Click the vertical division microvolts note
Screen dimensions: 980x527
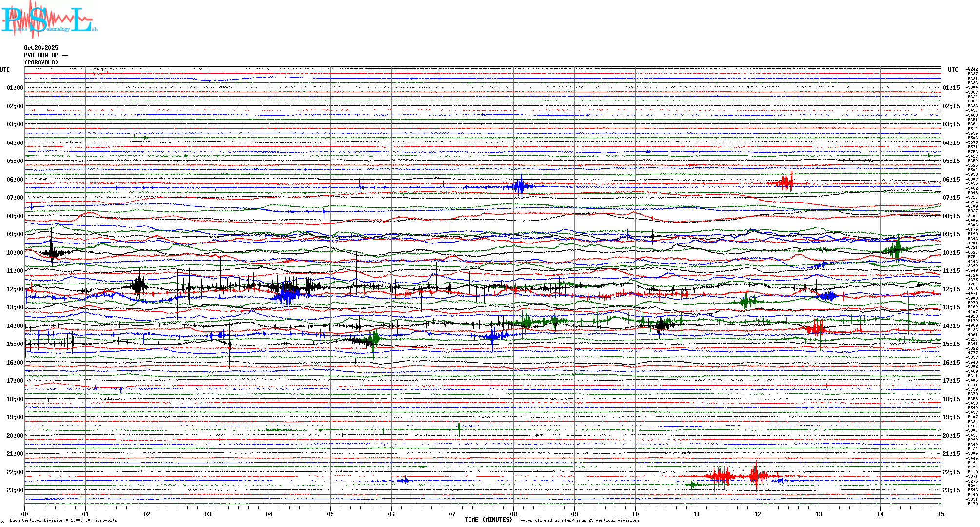(63, 520)
